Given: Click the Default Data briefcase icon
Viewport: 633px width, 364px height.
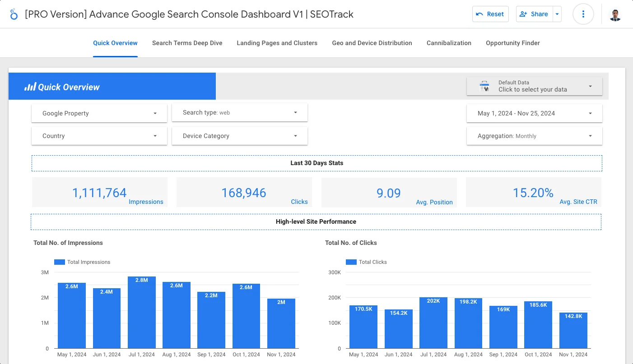Looking at the screenshot, I should (484, 86).
